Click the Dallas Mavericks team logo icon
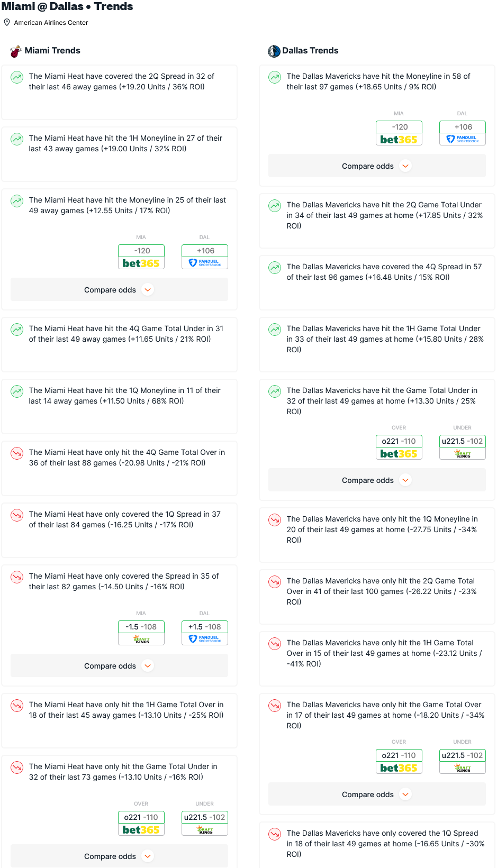The image size is (497, 868). point(274,51)
